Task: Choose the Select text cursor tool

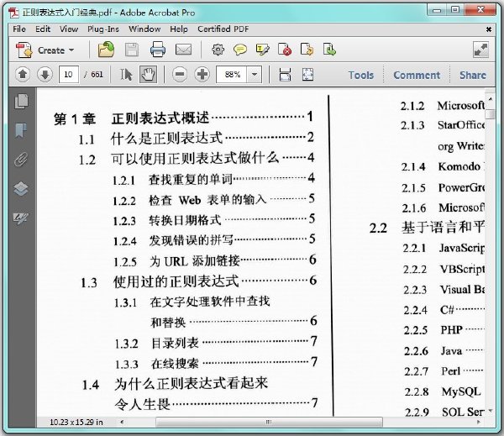Action: click(x=126, y=75)
